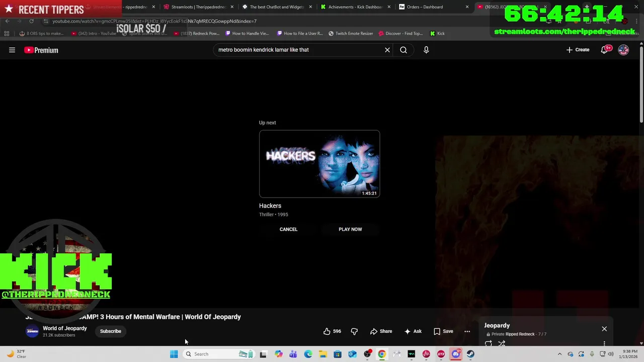Open the bookmarks apps grid icon
Viewport: 644px width, 362px height.
(x=7, y=34)
